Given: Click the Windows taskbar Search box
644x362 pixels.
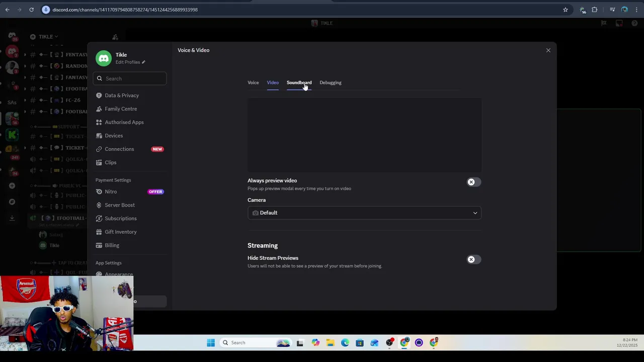Looking at the screenshot, I should [x=257, y=343].
